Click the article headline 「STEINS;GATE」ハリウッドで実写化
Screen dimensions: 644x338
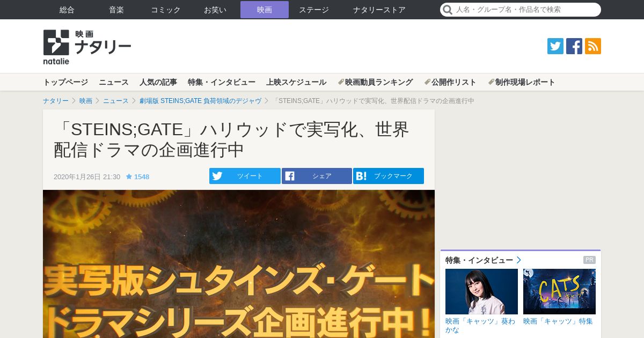[x=231, y=139]
